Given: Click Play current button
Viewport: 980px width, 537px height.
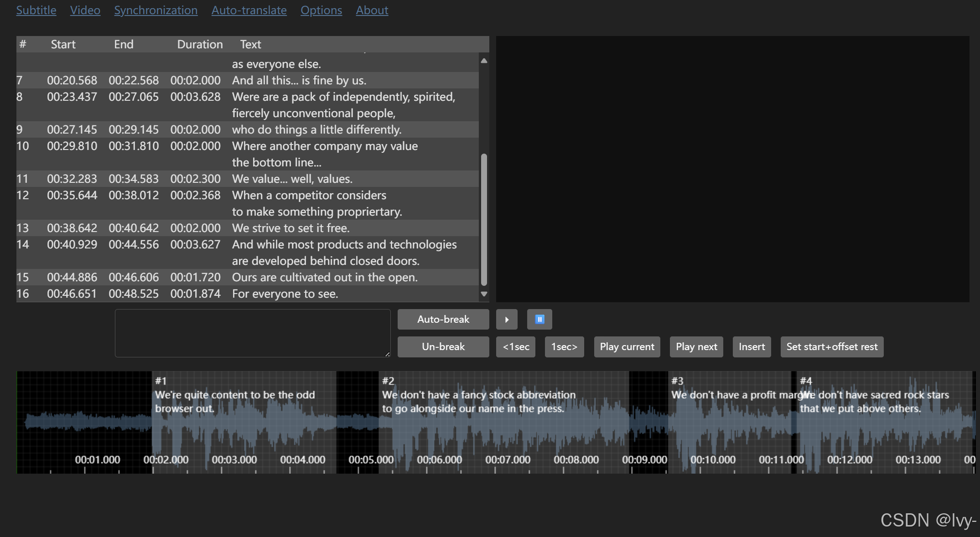Looking at the screenshot, I should (627, 346).
